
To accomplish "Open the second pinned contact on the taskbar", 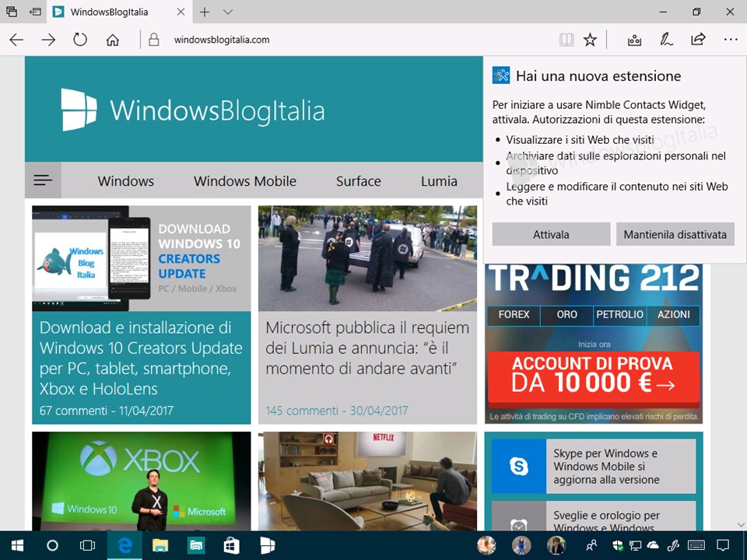I will (521, 546).
